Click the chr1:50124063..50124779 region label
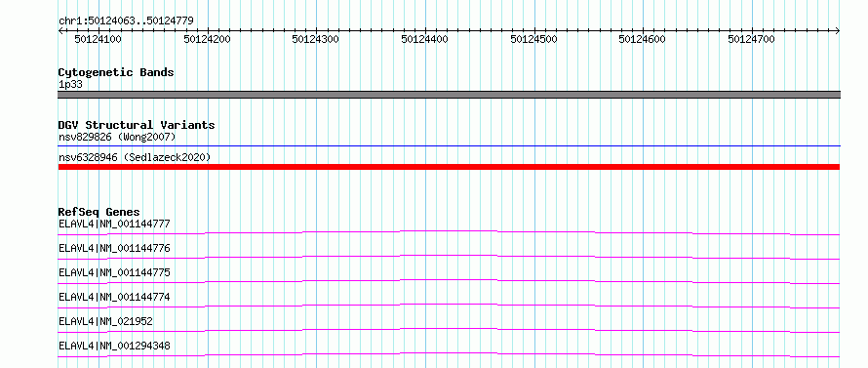 click(126, 20)
